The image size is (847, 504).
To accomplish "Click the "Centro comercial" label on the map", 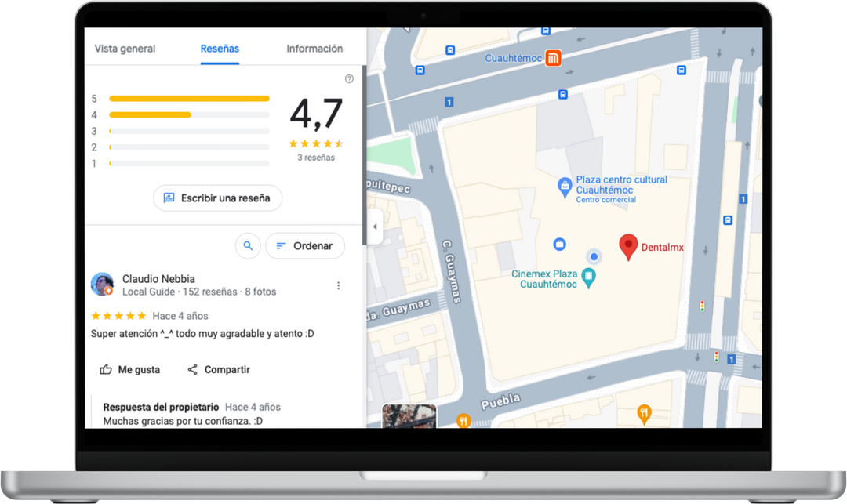I will pyautogui.click(x=606, y=200).
